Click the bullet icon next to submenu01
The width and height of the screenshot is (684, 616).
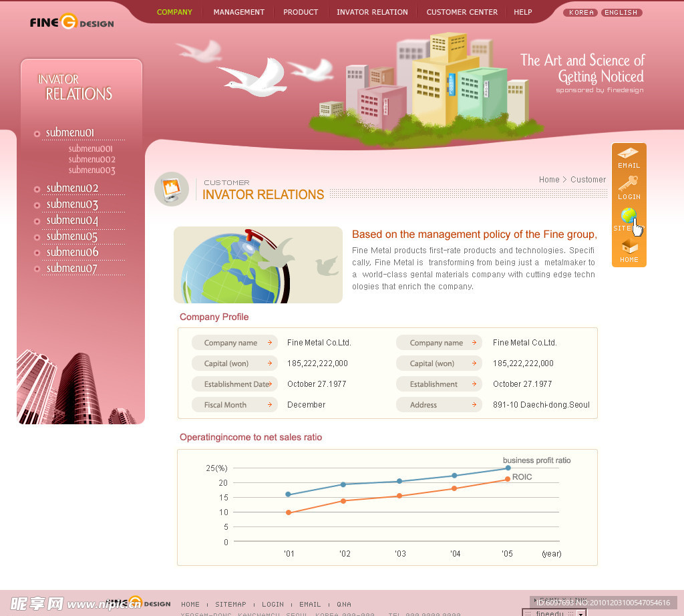pyautogui.click(x=37, y=134)
